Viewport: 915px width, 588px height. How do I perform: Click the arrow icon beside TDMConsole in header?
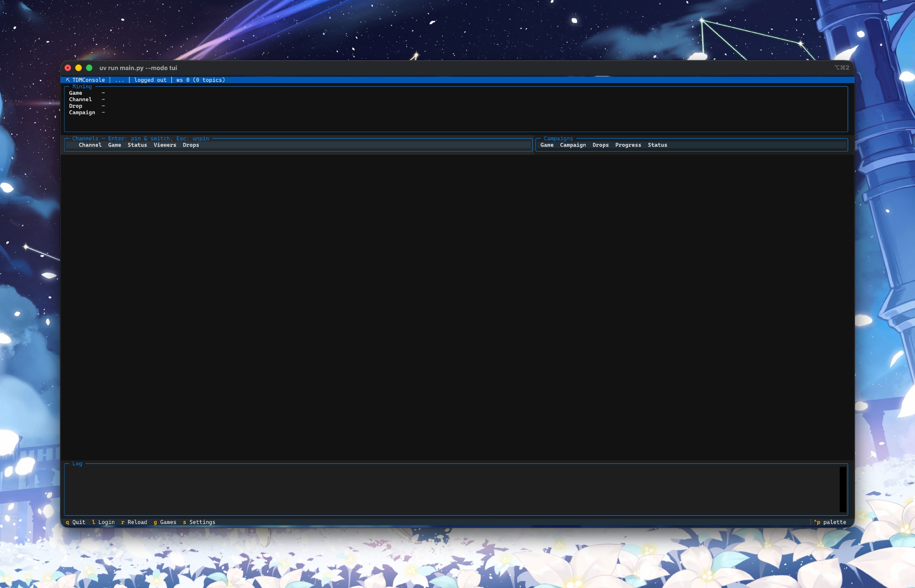coord(68,80)
